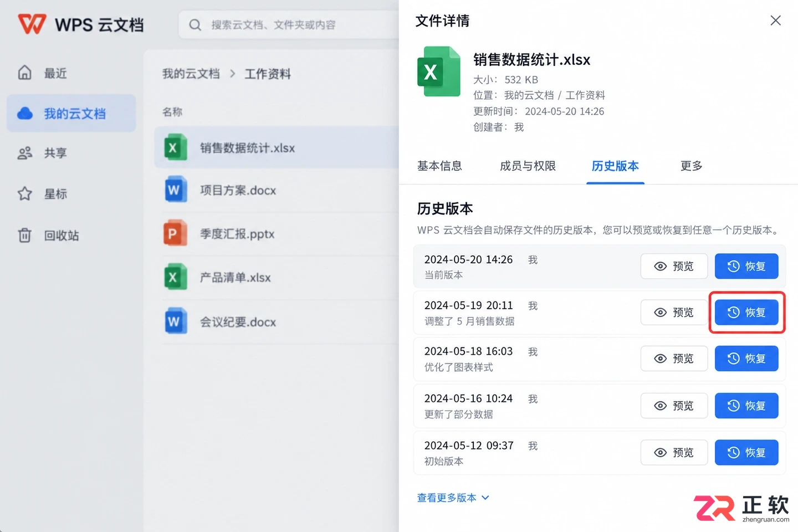The width and height of the screenshot is (798, 532).
Task: Select the 产品清单.xlsx file name
Action: click(x=235, y=278)
